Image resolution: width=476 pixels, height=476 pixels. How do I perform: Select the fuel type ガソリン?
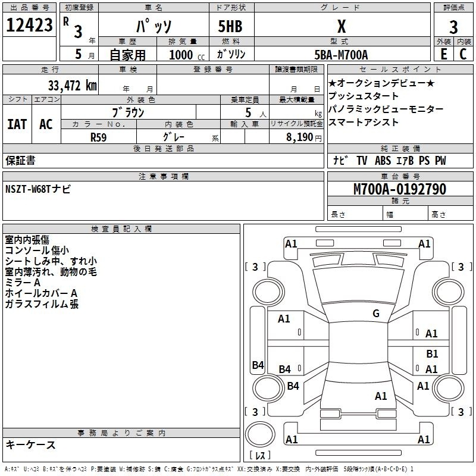(231, 54)
